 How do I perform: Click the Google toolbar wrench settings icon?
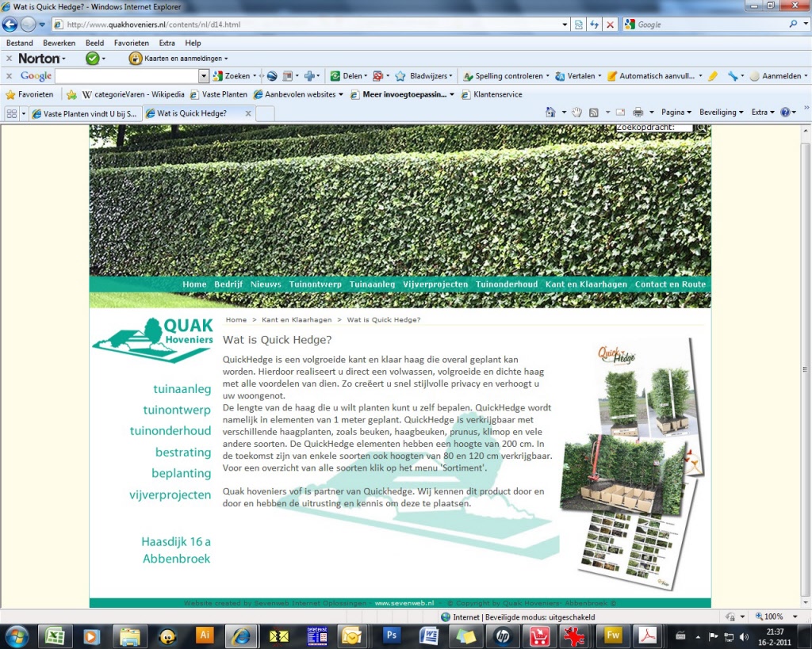tap(732, 76)
